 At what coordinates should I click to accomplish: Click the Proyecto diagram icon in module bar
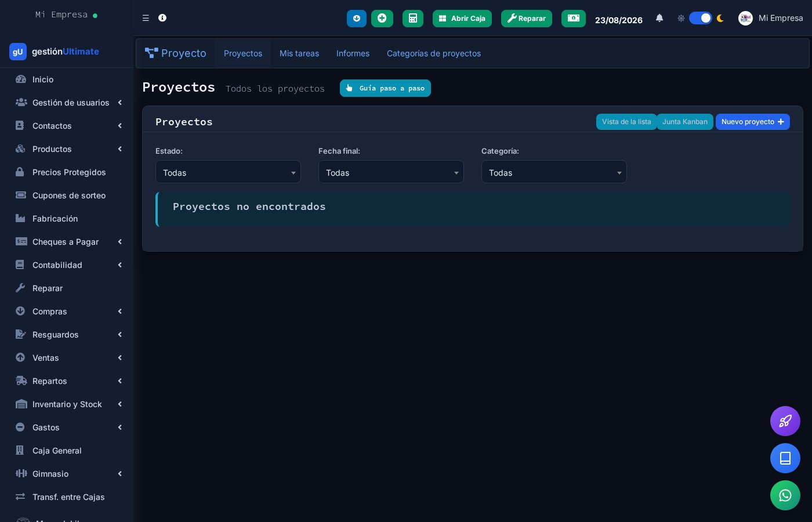pos(151,53)
